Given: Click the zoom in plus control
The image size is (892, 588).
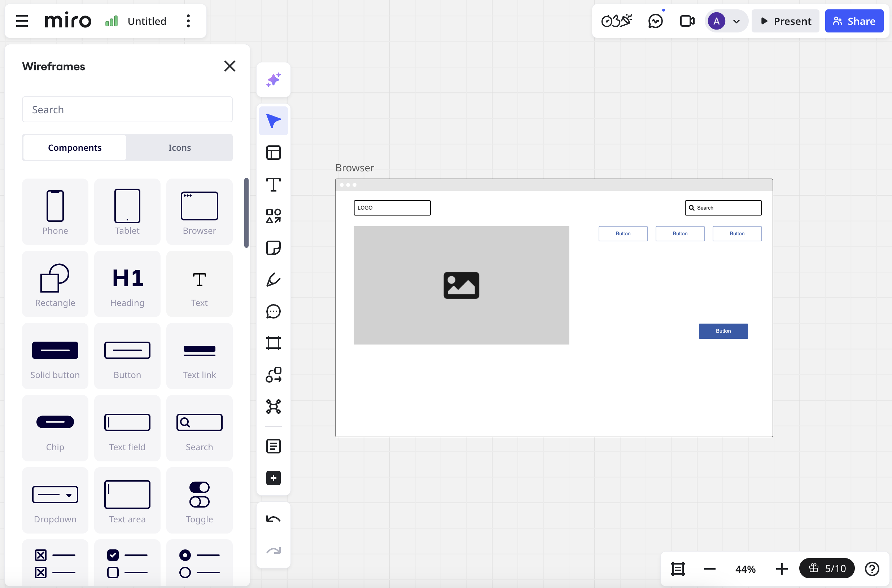Looking at the screenshot, I should 781,569.
